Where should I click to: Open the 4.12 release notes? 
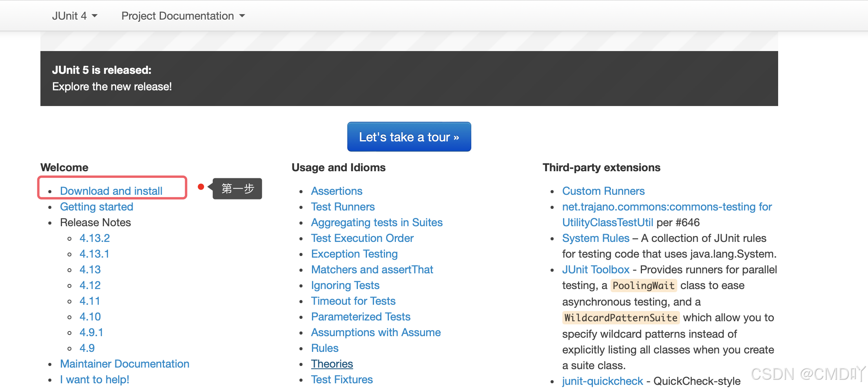pyautogui.click(x=90, y=285)
